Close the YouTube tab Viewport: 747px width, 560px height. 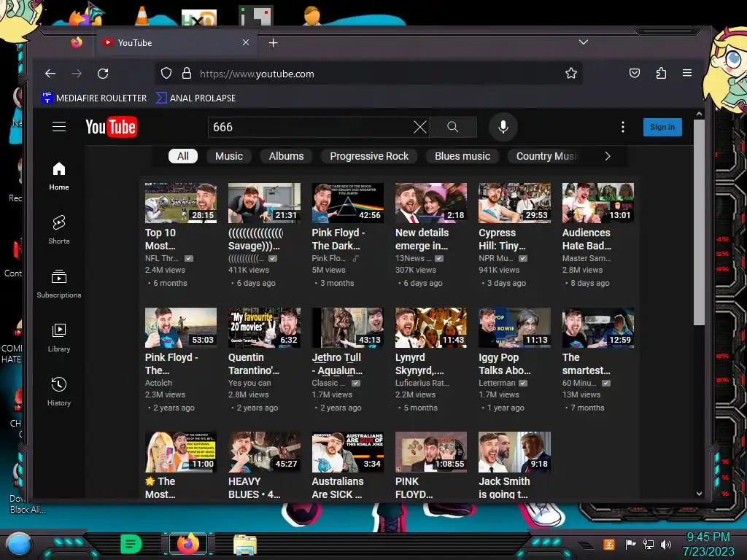(246, 42)
